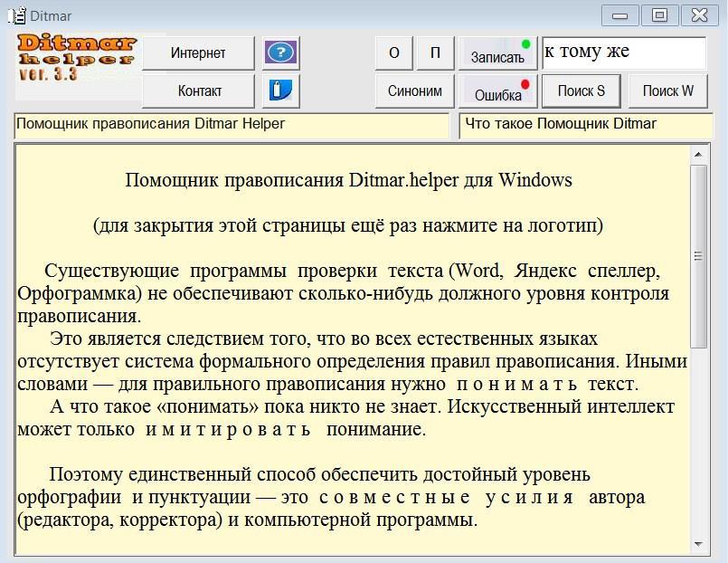Click the scrollbar down arrow
Viewport: 728px width, 563px height.
coord(698,544)
